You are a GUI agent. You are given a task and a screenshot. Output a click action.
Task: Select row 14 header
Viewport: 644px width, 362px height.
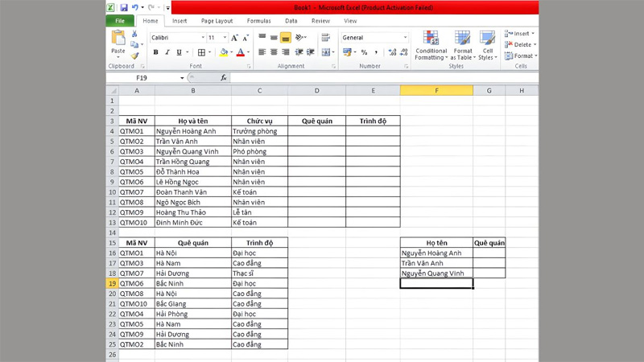point(112,232)
